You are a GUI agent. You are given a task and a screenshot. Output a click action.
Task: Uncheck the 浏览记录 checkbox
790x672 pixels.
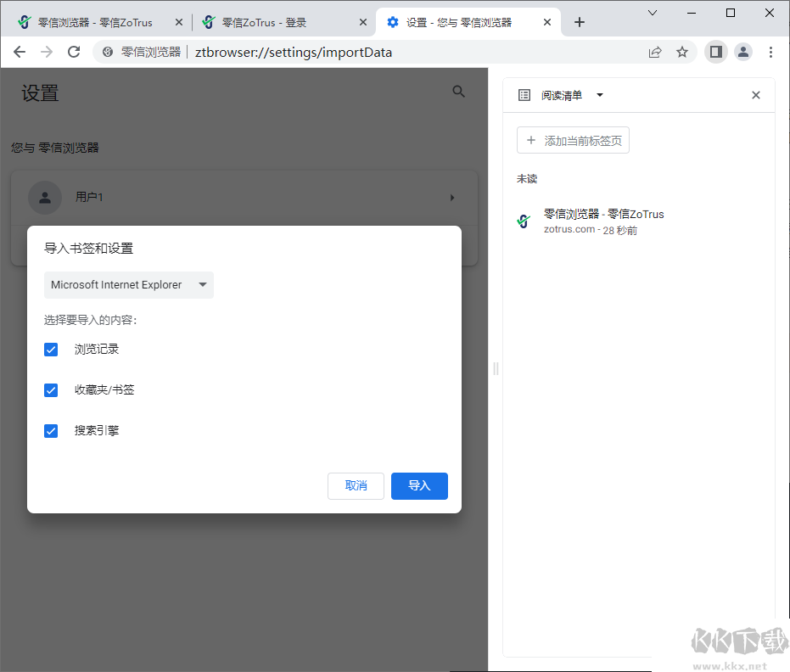tap(51, 349)
